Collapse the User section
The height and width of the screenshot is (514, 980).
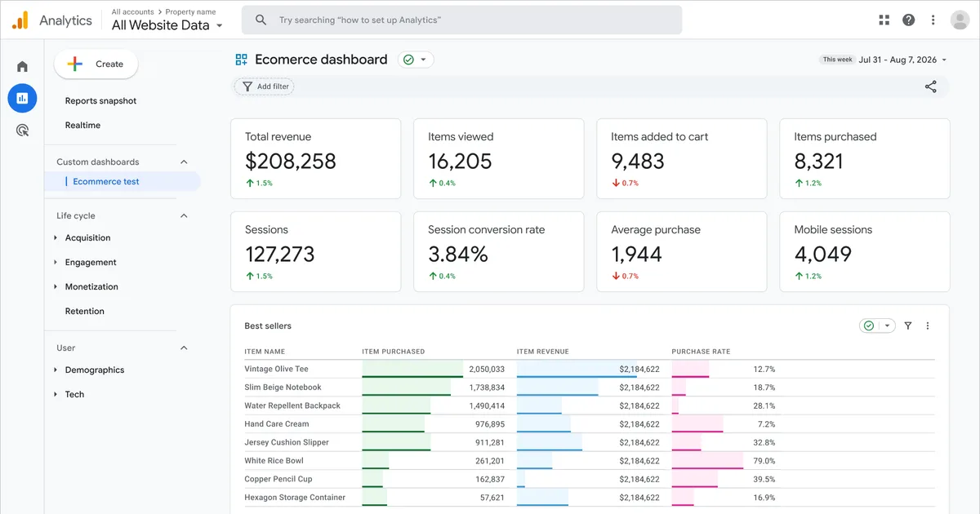[x=184, y=348]
